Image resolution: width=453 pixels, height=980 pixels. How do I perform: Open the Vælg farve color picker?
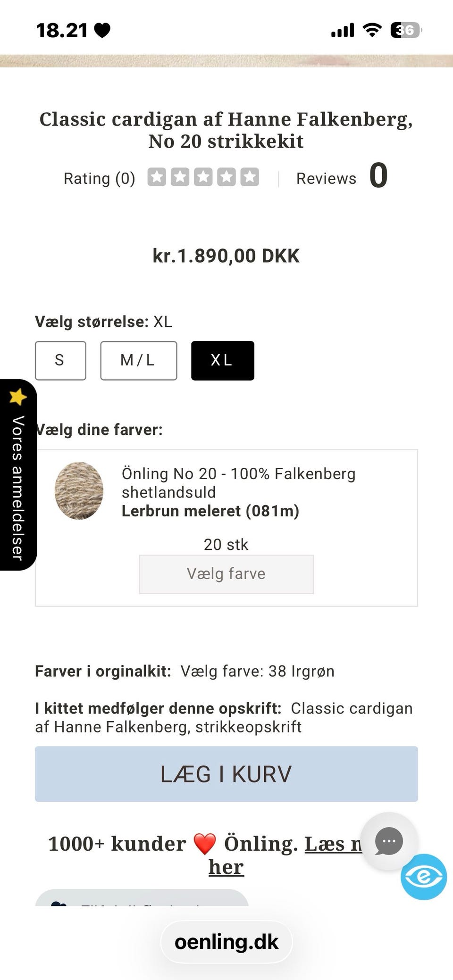pyautogui.click(x=226, y=574)
